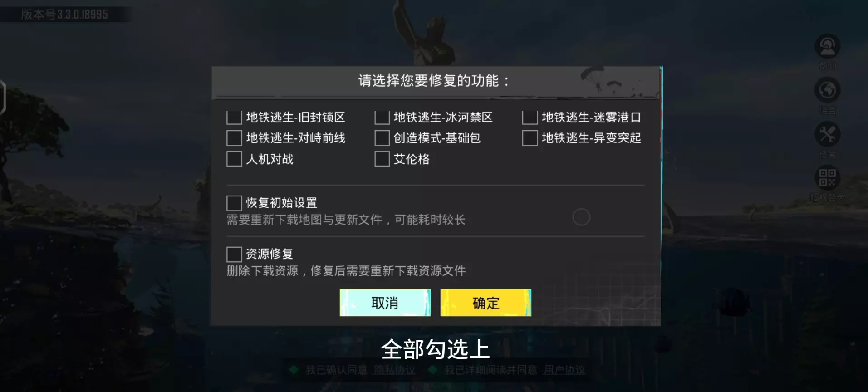Screen dimensions: 868x392
Task: Toggle the 我已确认同意 privacy agreement diamond
Action: point(294,370)
